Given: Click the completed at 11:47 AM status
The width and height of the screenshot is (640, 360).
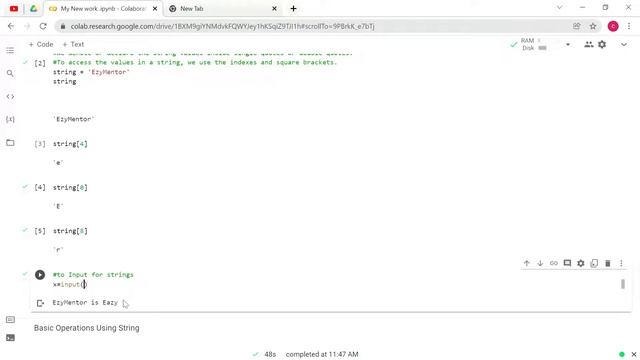Looking at the screenshot, I should point(322,354).
